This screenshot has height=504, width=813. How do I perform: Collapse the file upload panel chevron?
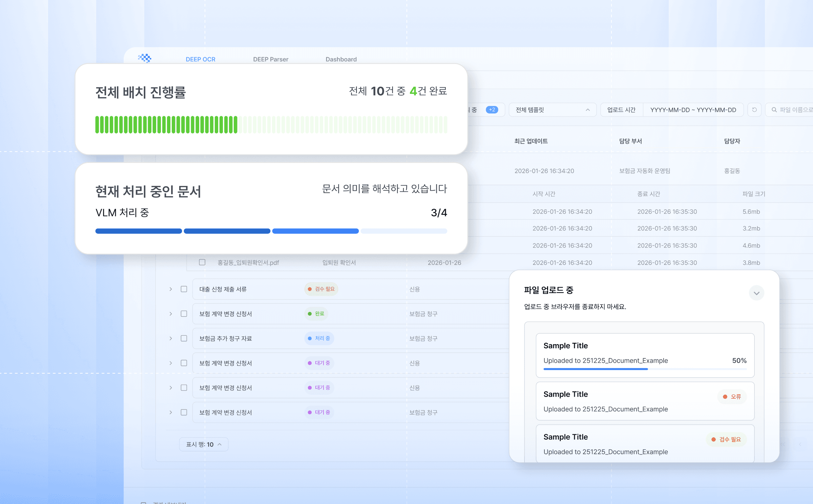tap(756, 293)
